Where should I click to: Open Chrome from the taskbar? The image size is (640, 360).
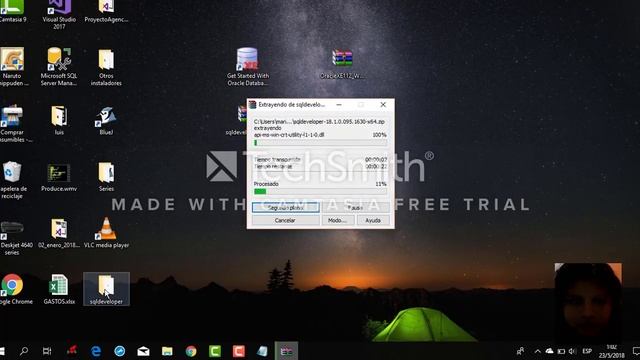[191, 351]
